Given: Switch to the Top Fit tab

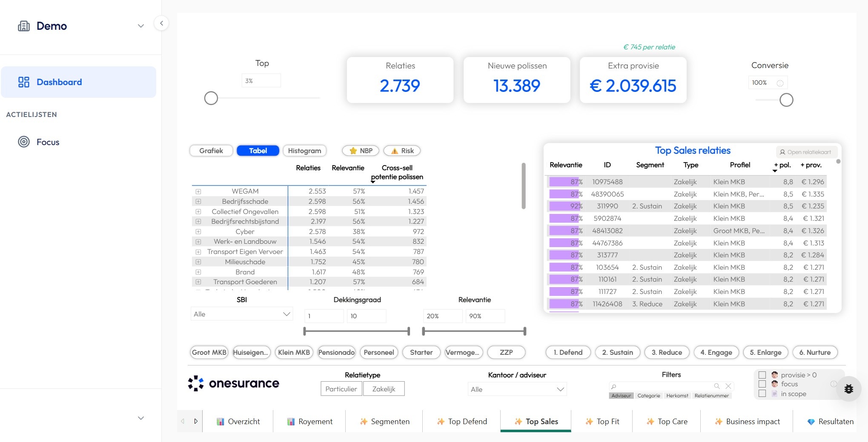Looking at the screenshot, I should [602, 421].
